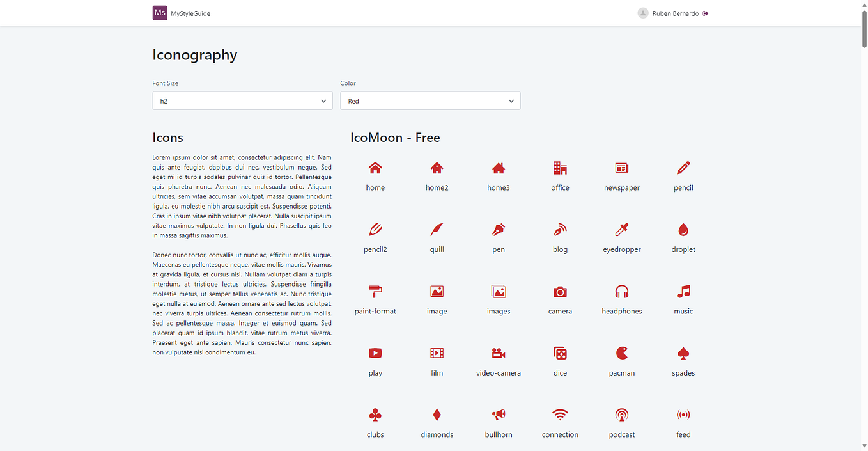Viewport: 868px width, 451px height.
Task: Expand the Font Size selector chevron
Action: point(324,100)
